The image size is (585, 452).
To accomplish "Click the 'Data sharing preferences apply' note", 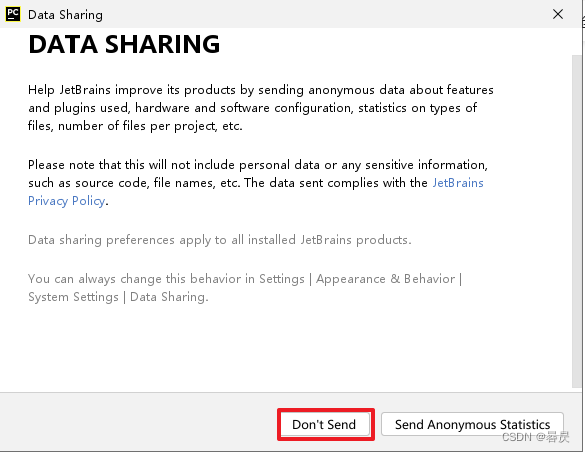I will (x=220, y=240).
